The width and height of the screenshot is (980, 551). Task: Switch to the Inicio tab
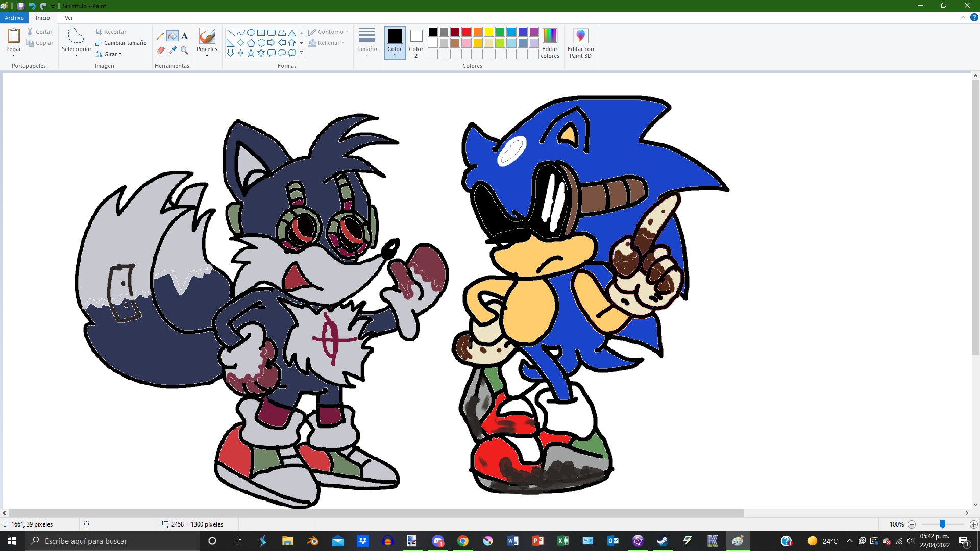[x=43, y=18]
